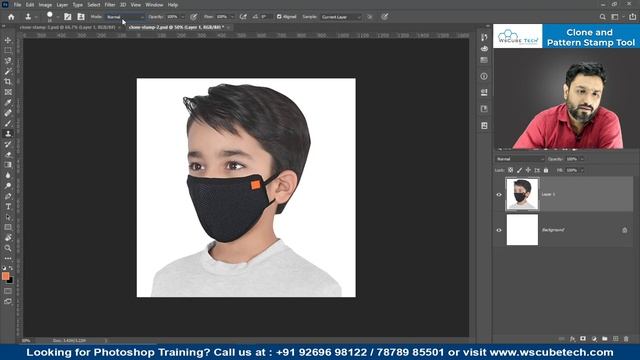Open the Flow dropdown arrow
Screen dimensions: 640x360
(x=232, y=17)
